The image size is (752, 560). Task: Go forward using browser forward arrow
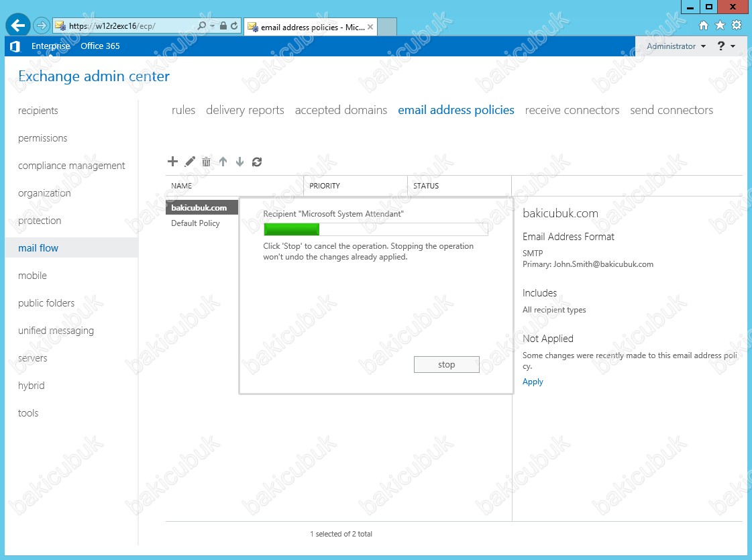42,25
